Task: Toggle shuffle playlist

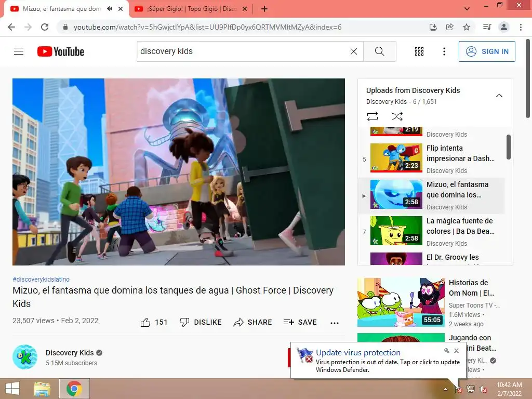Action: (x=397, y=116)
